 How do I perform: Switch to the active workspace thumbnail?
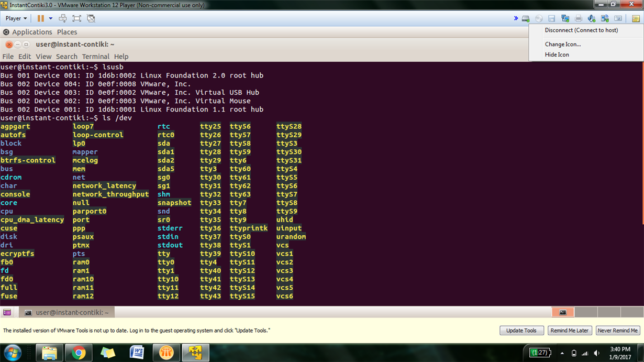pyautogui.click(x=563, y=312)
